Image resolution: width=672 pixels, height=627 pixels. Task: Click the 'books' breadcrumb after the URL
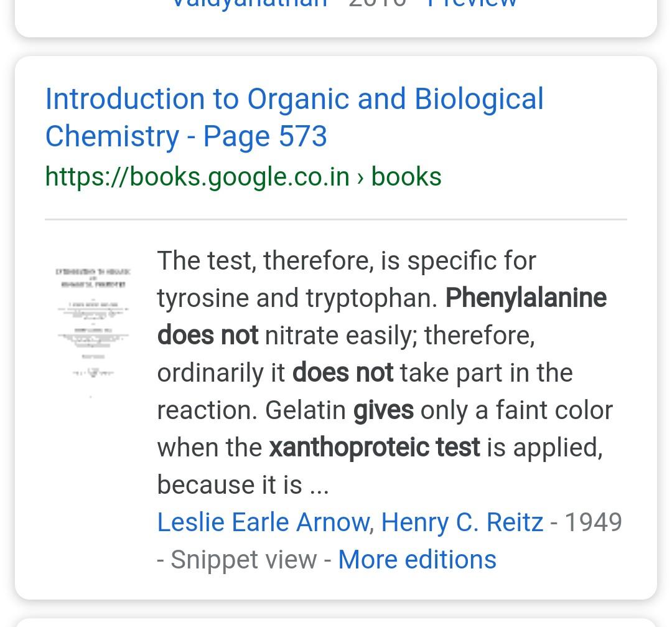click(406, 177)
